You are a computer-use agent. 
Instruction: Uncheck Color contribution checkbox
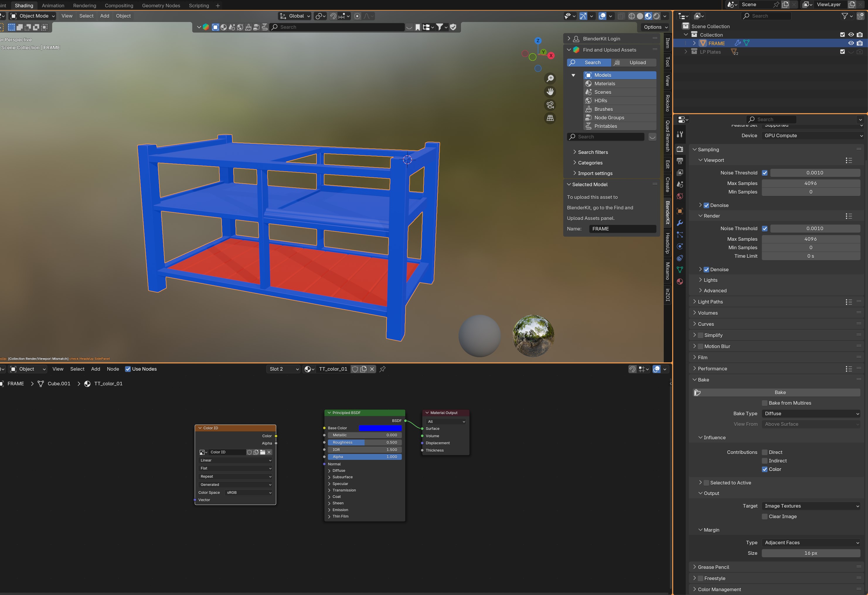[x=765, y=469]
